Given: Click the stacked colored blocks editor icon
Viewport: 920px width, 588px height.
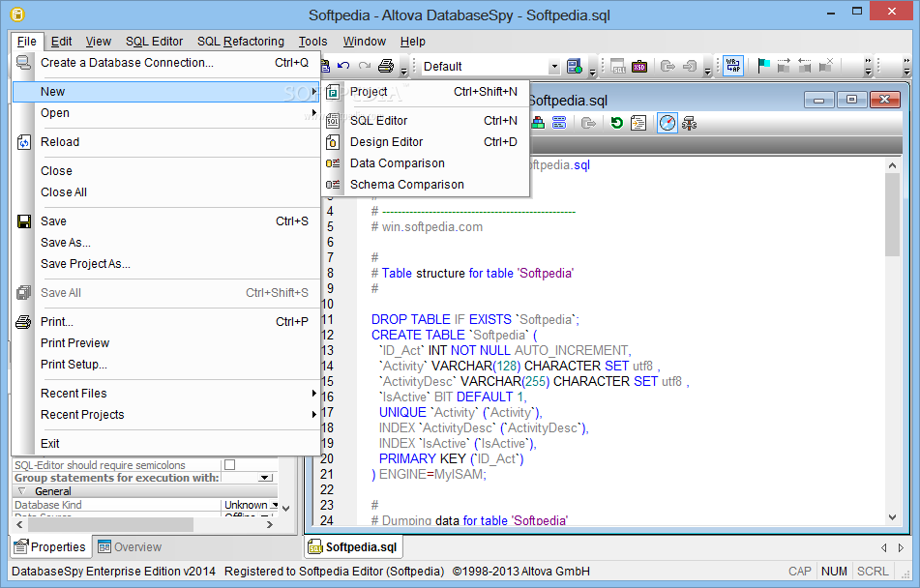Looking at the screenshot, I should pos(538,123).
